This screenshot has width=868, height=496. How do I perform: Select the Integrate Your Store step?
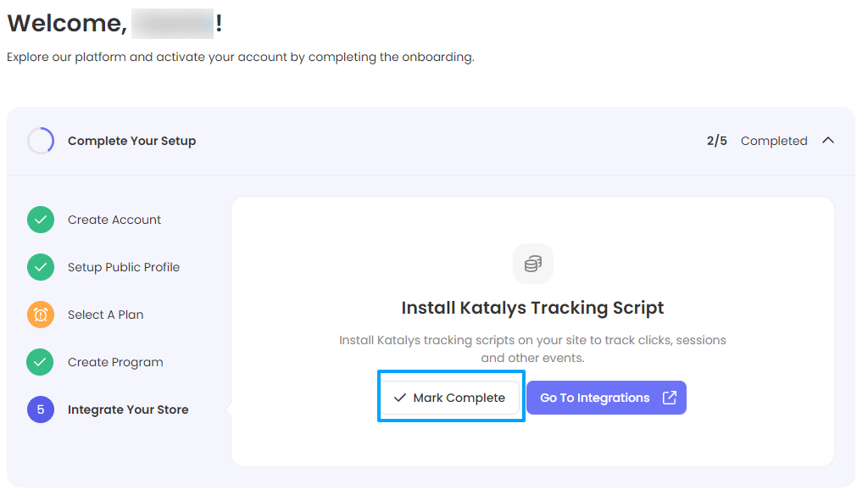128,410
